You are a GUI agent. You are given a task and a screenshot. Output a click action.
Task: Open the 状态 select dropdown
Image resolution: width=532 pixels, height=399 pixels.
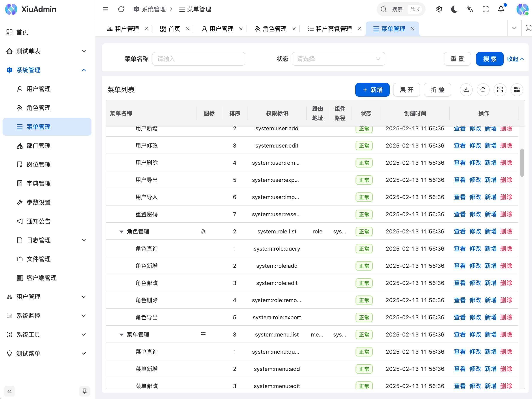tap(338, 59)
